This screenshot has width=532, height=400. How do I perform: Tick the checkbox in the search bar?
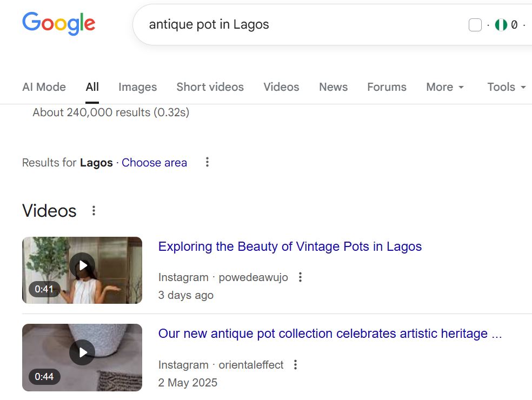click(475, 25)
